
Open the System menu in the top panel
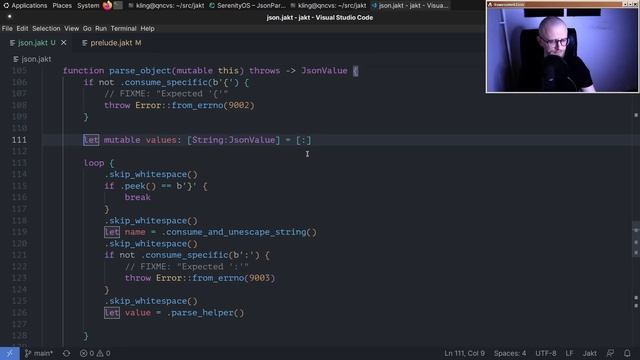88,6
